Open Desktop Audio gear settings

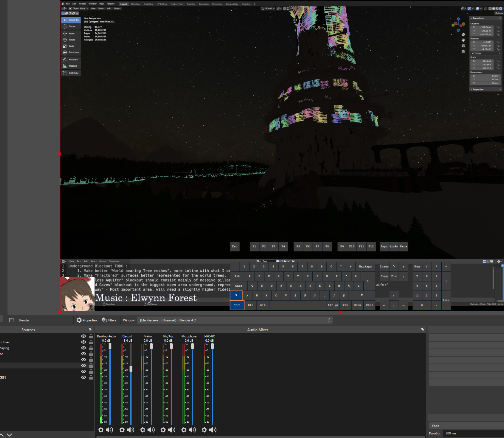click(x=101, y=430)
